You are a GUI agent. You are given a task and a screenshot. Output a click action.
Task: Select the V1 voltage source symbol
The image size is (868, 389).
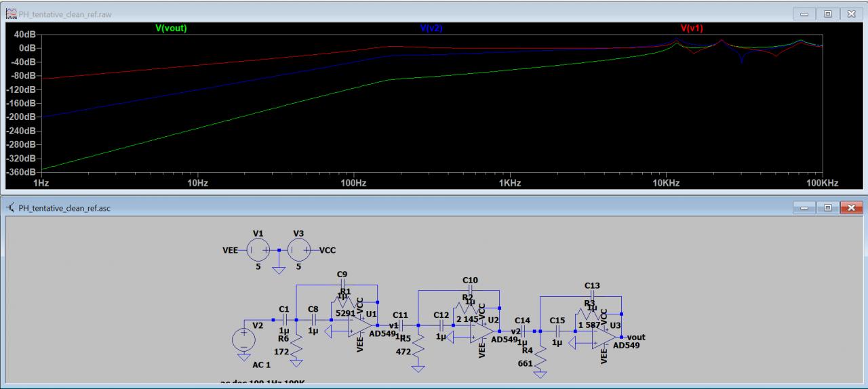coord(257,250)
